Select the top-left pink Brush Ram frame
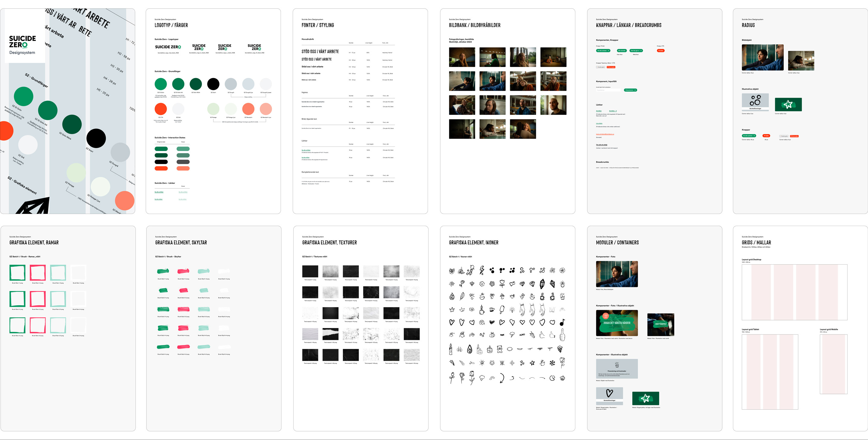Viewport: 868px width, 440px height. [37, 272]
